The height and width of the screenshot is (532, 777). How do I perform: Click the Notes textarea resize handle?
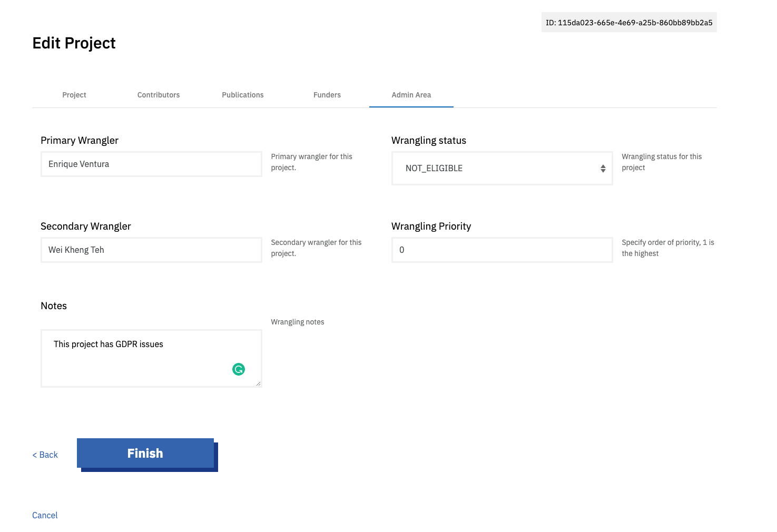point(259,383)
